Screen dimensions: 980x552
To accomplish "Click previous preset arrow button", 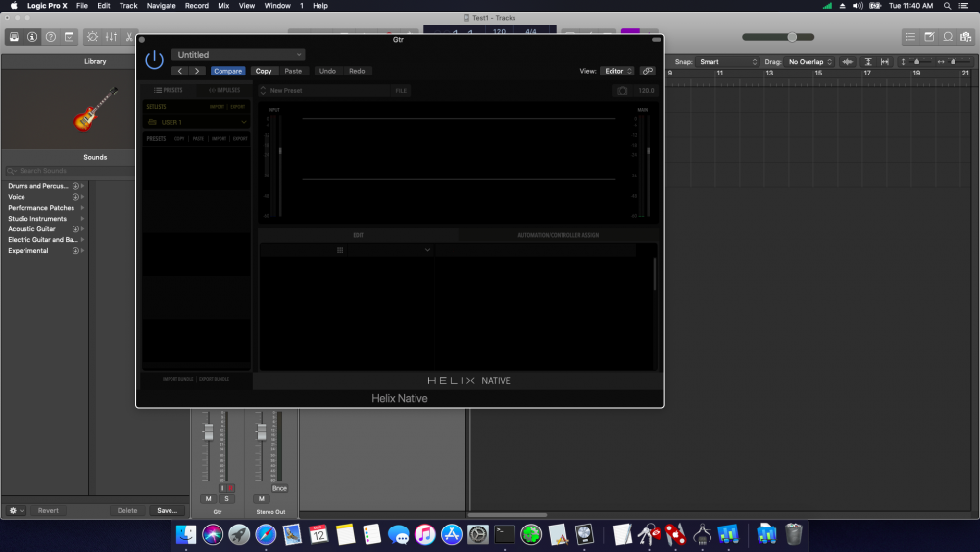I will (x=180, y=71).
